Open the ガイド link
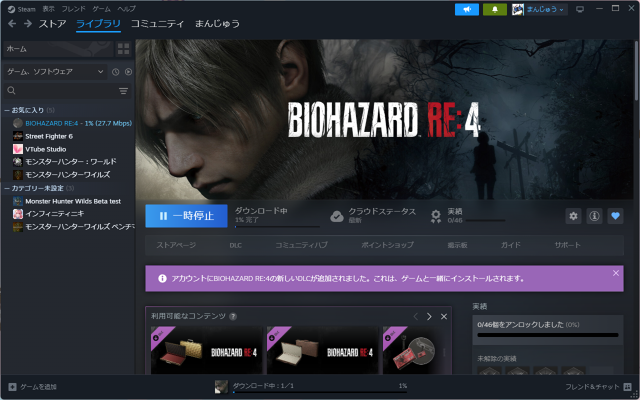 click(x=511, y=245)
